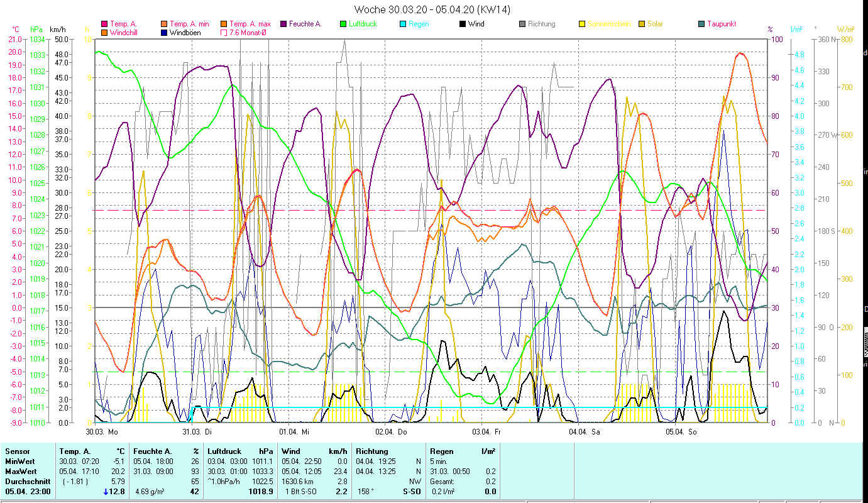Click the '( -1.81 )' temperature deviation value
Screen dimensions: 868x503
[x=74, y=482]
